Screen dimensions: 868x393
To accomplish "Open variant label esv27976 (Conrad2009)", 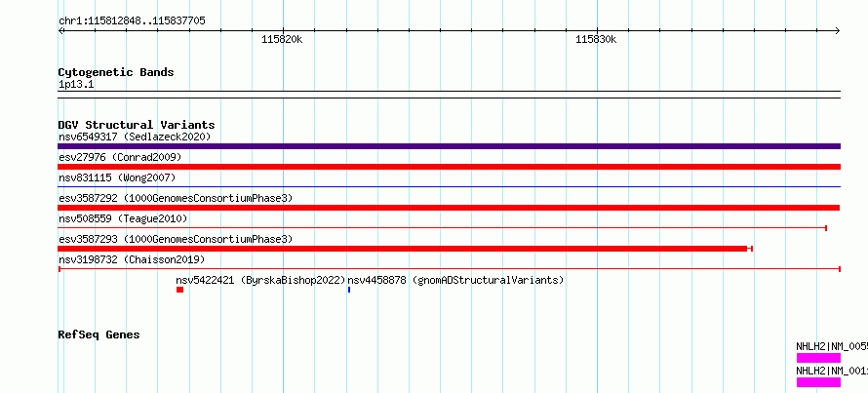I will [120, 157].
